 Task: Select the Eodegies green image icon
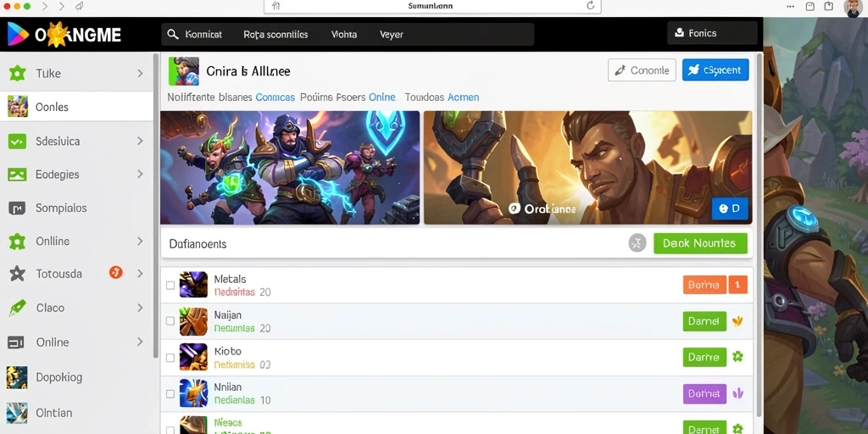click(x=17, y=175)
